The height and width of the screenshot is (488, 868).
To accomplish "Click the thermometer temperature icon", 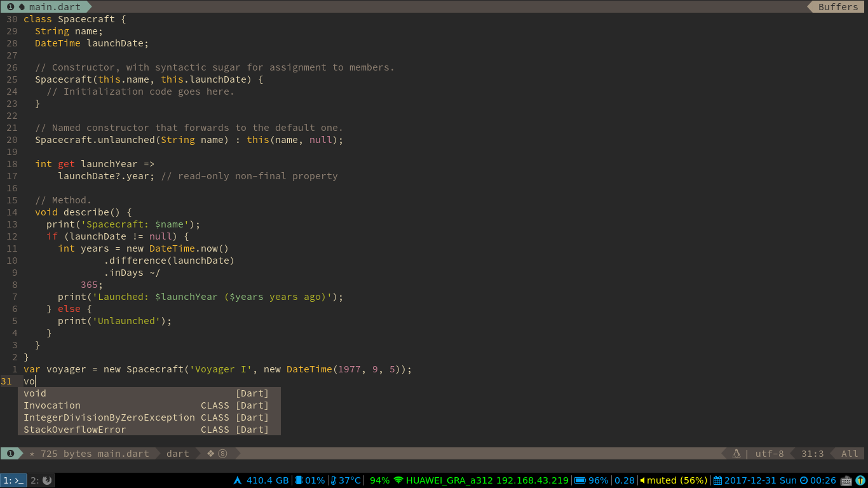I will pos(333,480).
